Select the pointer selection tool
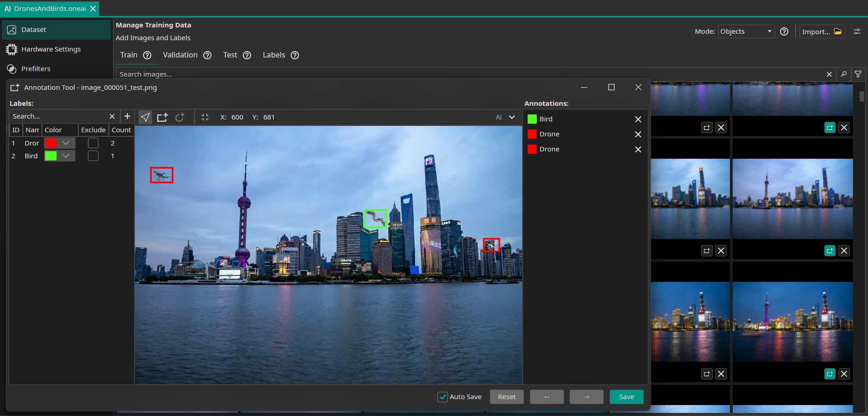 (x=145, y=117)
